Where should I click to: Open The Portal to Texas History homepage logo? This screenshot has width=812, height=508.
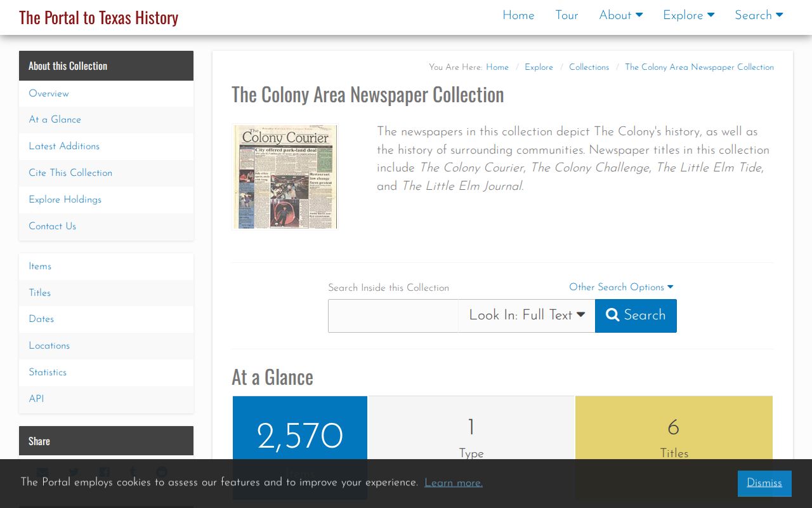[98, 17]
